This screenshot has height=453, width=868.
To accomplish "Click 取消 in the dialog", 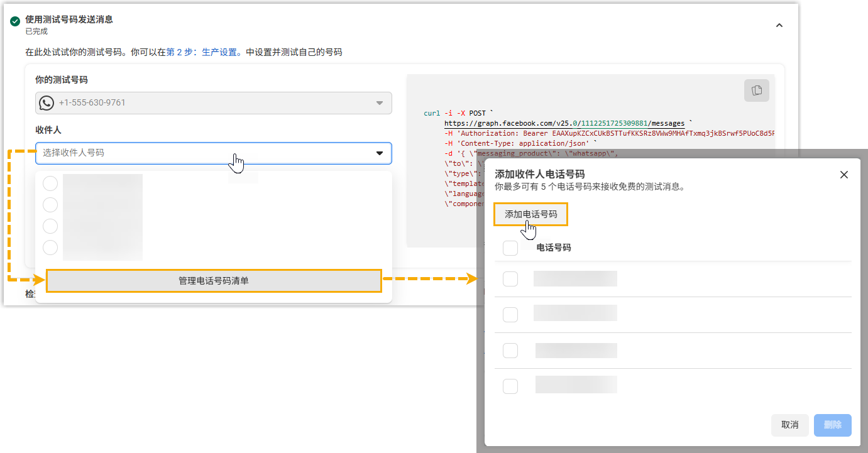I will point(790,425).
